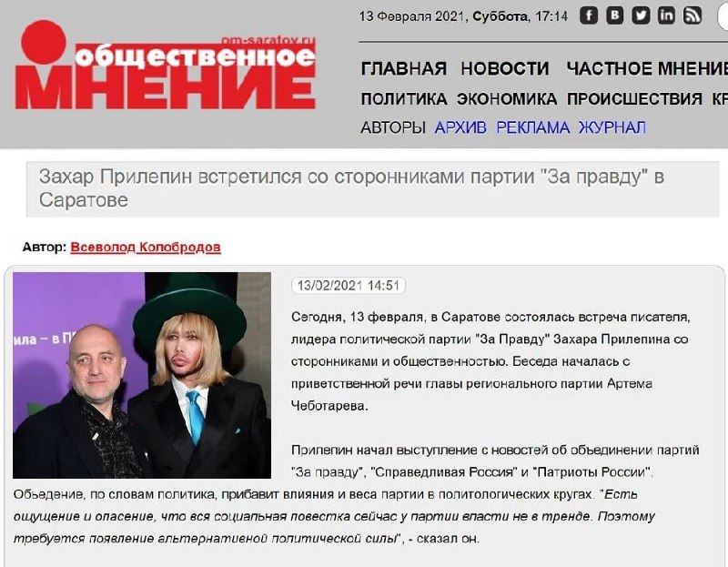
Task: Click the Общественное мнение site logo
Action: pyautogui.click(x=166, y=65)
